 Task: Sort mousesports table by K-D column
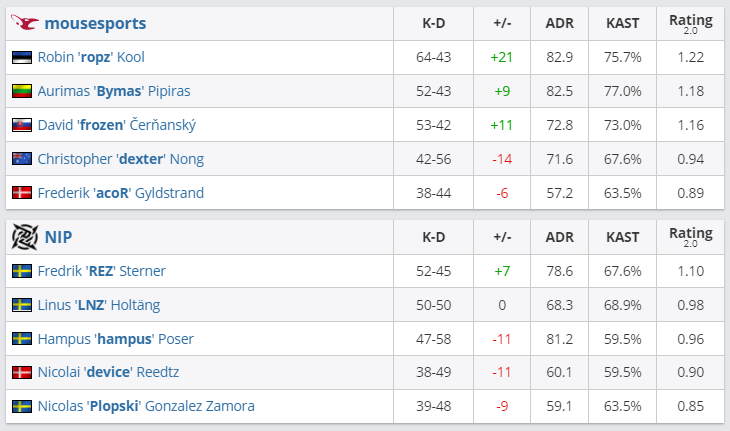tap(435, 23)
